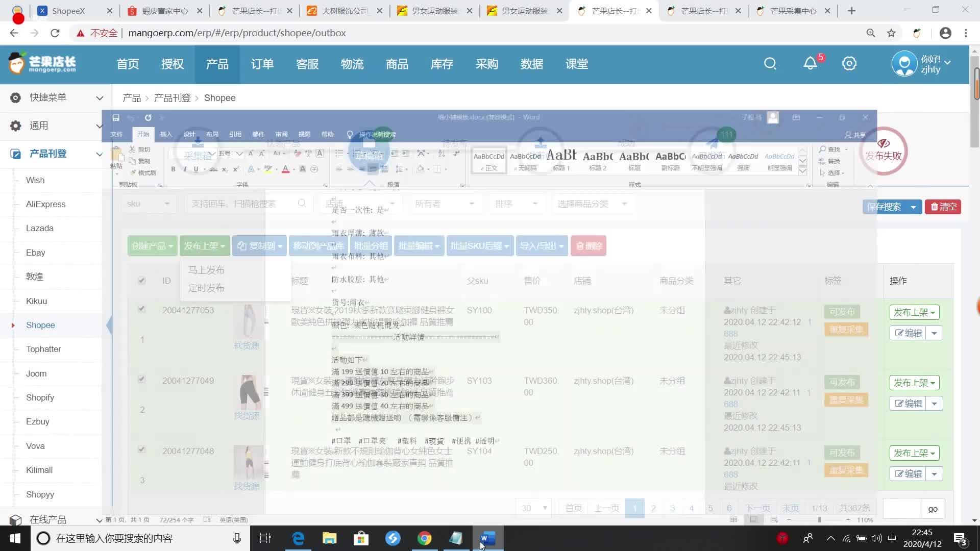980x551 pixels.
Task: Toggle underline formatting in the Word ribbon
Action: pyautogui.click(x=196, y=169)
